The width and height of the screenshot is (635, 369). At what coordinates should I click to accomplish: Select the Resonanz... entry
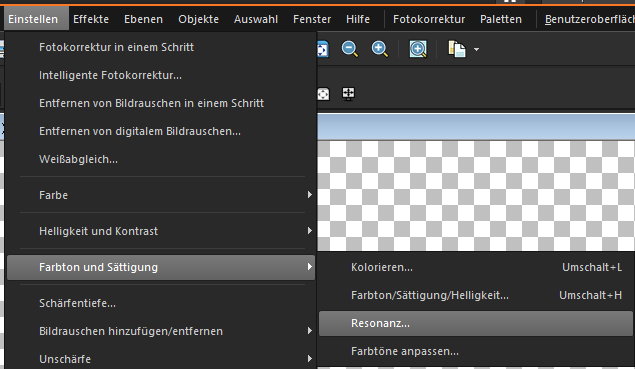(476, 323)
